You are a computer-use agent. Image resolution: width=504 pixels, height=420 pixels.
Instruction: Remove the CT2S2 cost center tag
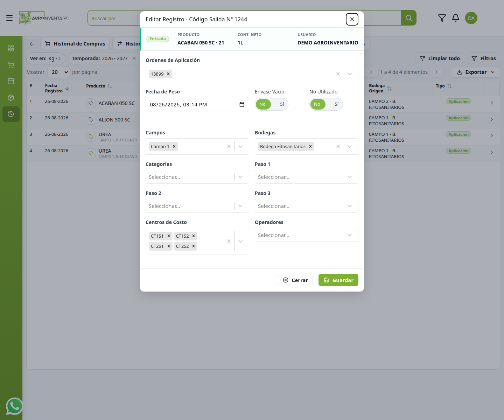[x=194, y=246]
